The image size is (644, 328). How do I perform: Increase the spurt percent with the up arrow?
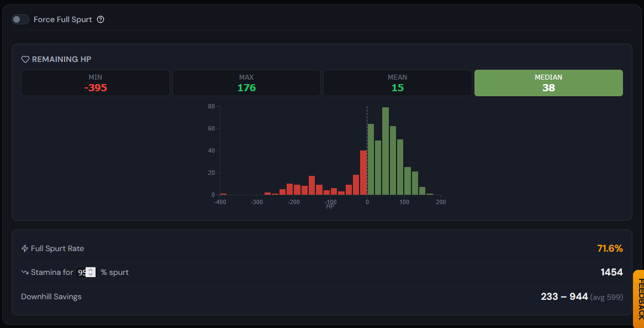click(91, 270)
